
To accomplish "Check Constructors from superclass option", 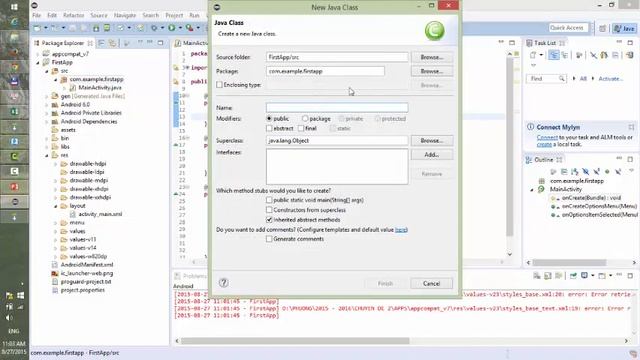I will (269, 210).
